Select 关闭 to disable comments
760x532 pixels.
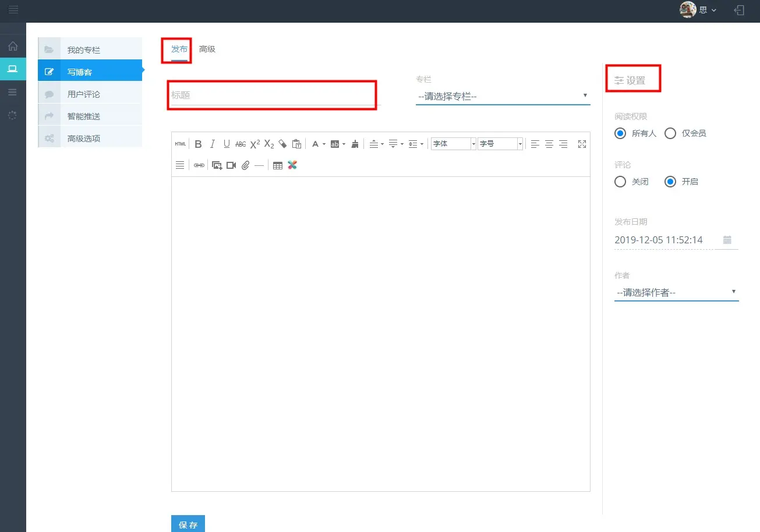pos(621,182)
